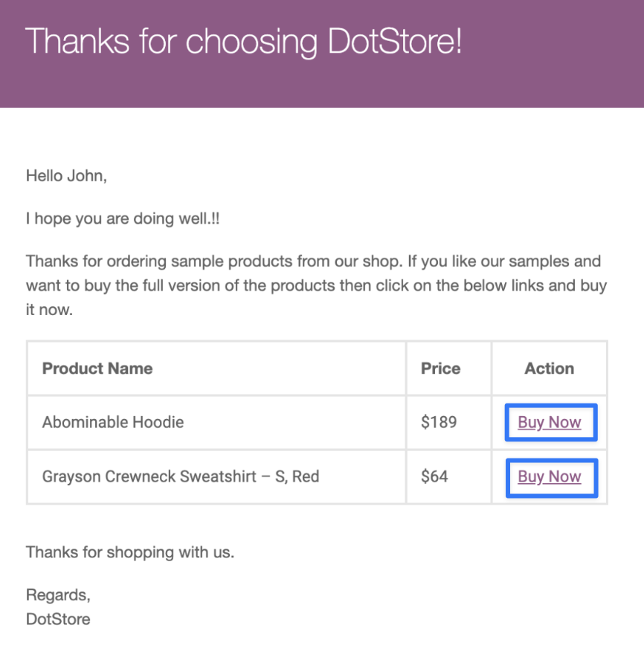
Task: Click the 'want to buy the full version' line
Action: [x=316, y=285]
